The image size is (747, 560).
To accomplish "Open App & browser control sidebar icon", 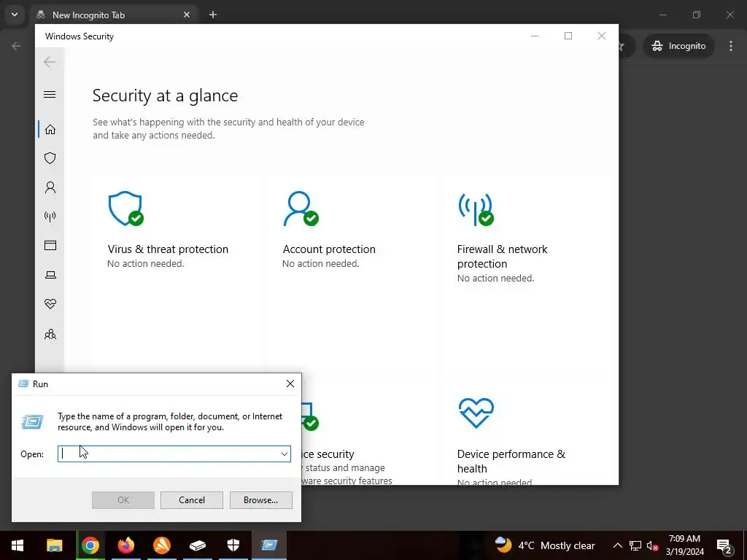I will coord(50,245).
